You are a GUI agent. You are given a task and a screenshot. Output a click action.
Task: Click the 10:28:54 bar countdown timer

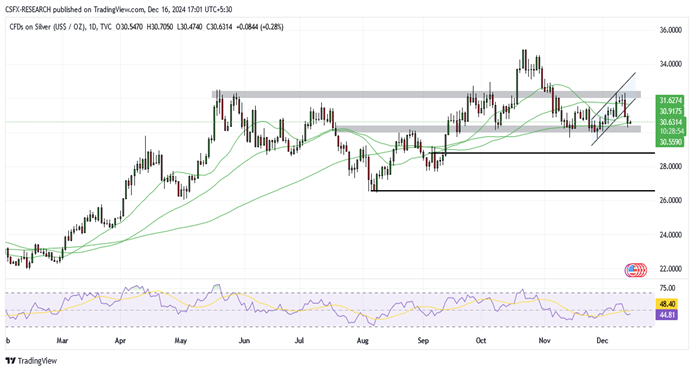coord(671,132)
